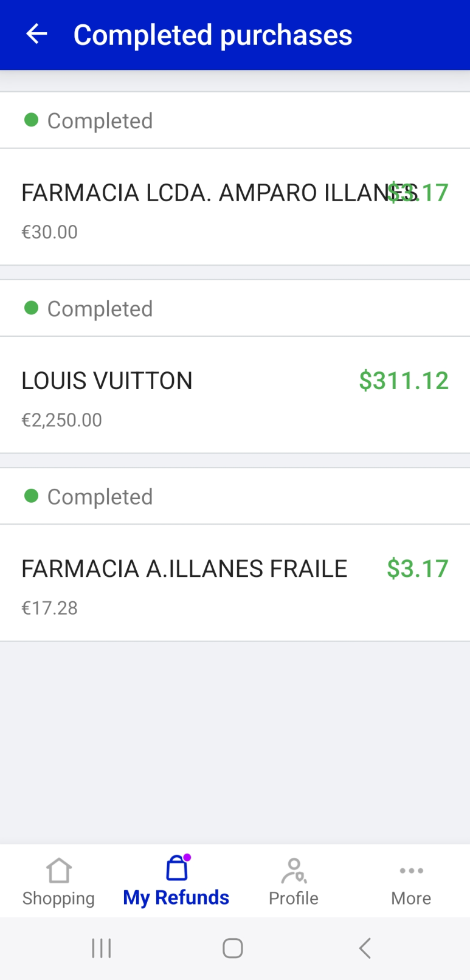Select the My Refunds bag icon
This screenshot has width=470, height=980.
coord(177,868)
